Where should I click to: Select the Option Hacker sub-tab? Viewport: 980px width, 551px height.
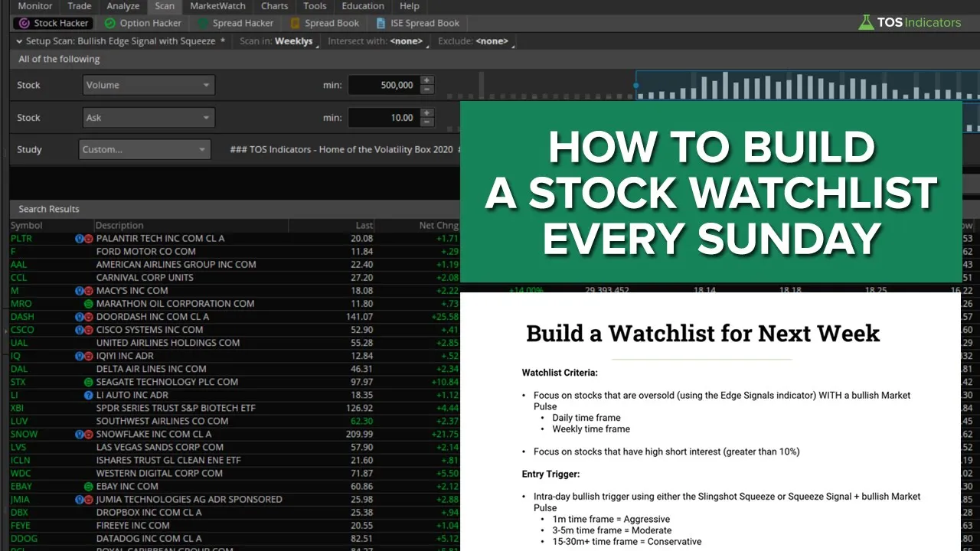142,23
